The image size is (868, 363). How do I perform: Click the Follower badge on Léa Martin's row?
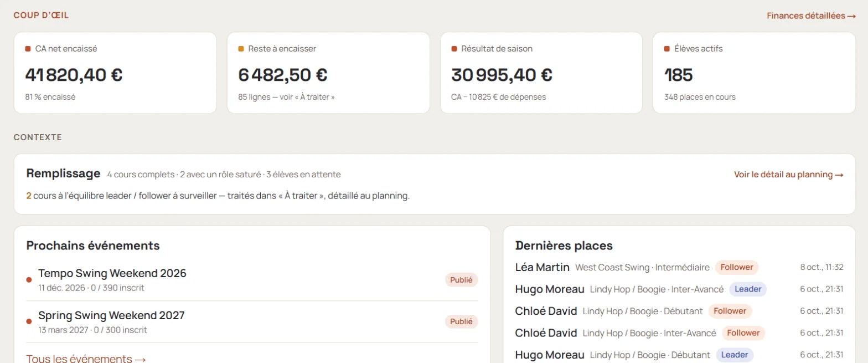coord(737,267)
